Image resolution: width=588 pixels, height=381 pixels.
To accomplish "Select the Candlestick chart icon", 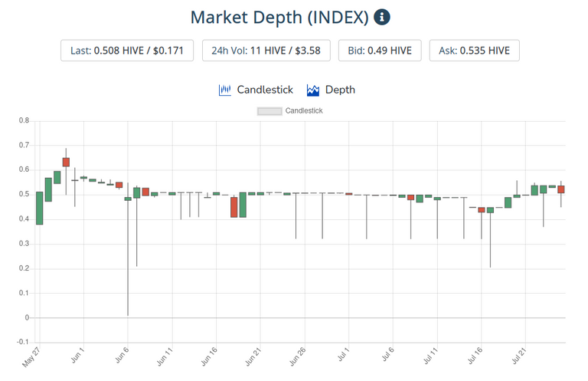I will coord(225,90).
